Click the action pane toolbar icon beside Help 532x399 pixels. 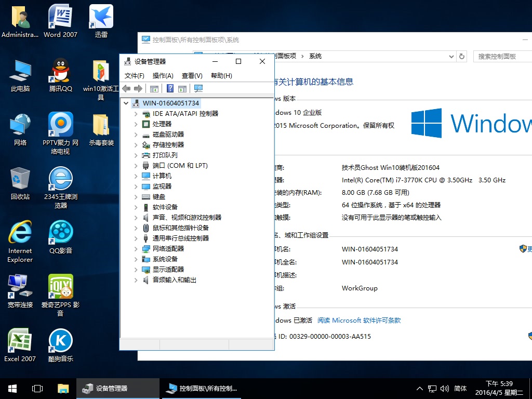pyautogui.click(x=182, y=89)
